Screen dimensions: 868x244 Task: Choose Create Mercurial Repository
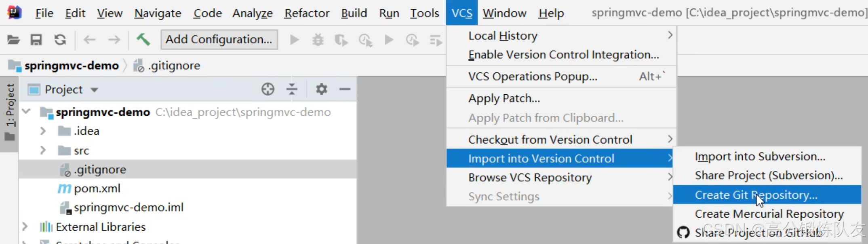pyautogui.click(x=767, y=214)
